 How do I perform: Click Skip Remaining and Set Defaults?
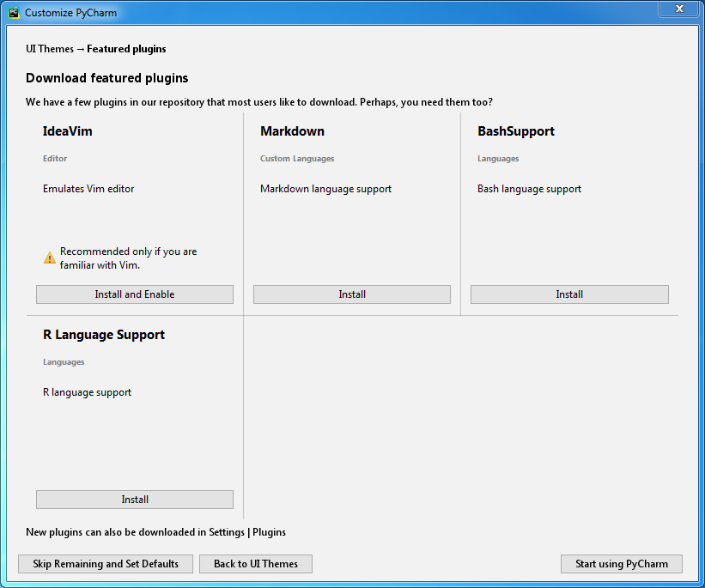coord(106,564)
